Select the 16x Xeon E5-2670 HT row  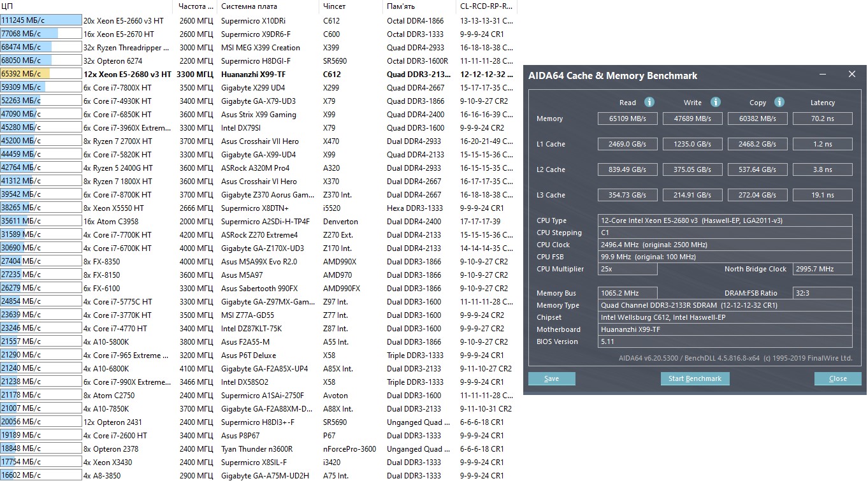point(258,34)
